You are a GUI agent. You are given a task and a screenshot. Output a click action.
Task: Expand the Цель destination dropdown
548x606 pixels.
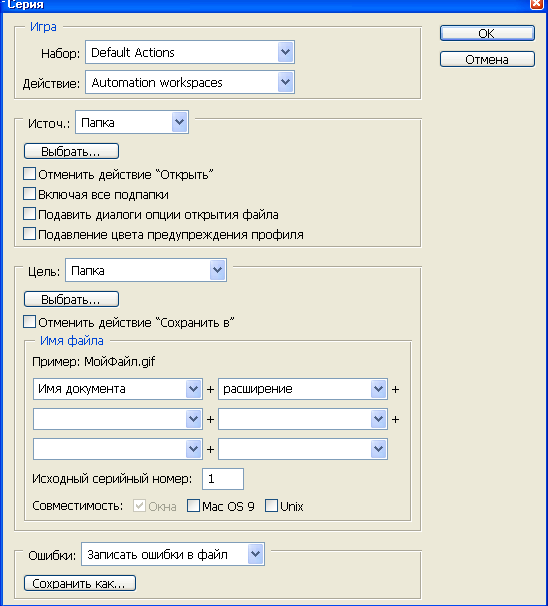click(146, 270)
